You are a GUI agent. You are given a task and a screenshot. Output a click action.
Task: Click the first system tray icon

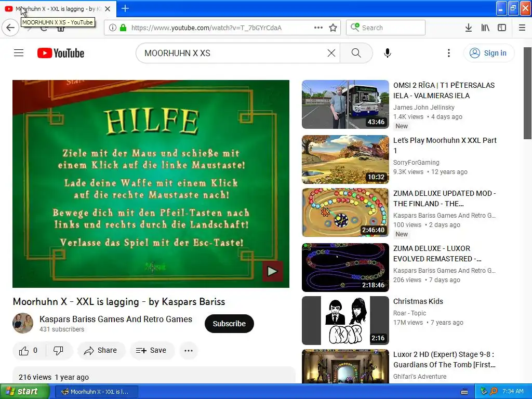[484, 392]
